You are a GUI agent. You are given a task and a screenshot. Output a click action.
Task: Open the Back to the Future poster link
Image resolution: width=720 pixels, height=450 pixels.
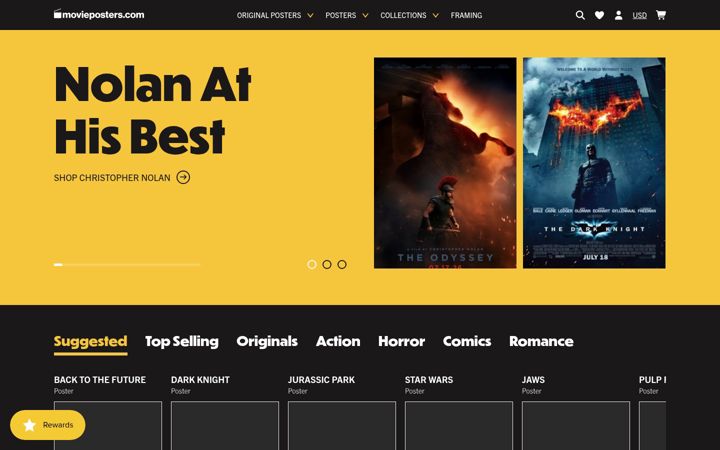[x=100, y=380]
